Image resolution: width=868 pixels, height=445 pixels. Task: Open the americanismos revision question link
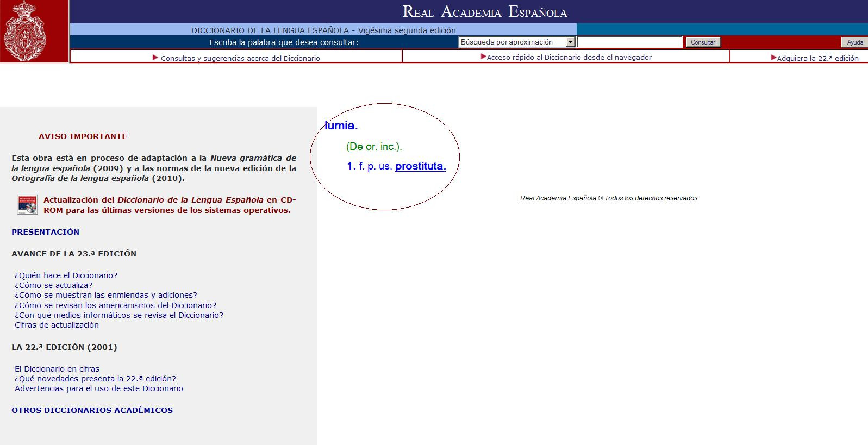point(115,305)
